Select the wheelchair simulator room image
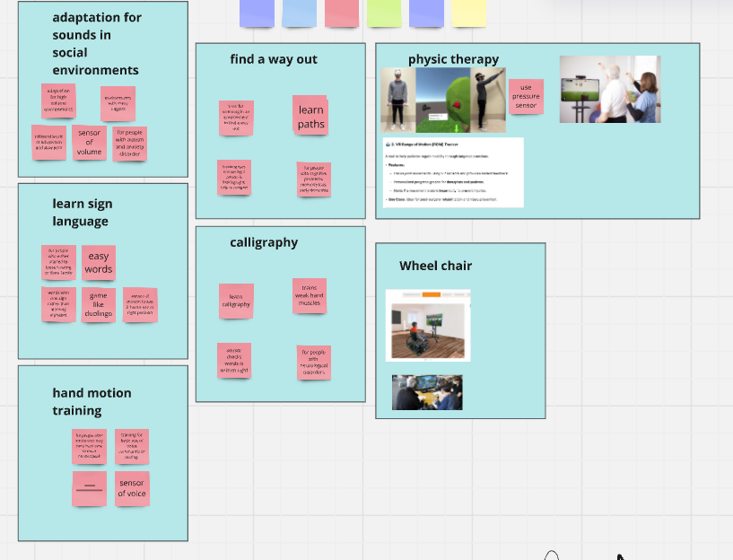Image resolution: width=733 pixels, height=560 pixels. (x=428, y=325)
